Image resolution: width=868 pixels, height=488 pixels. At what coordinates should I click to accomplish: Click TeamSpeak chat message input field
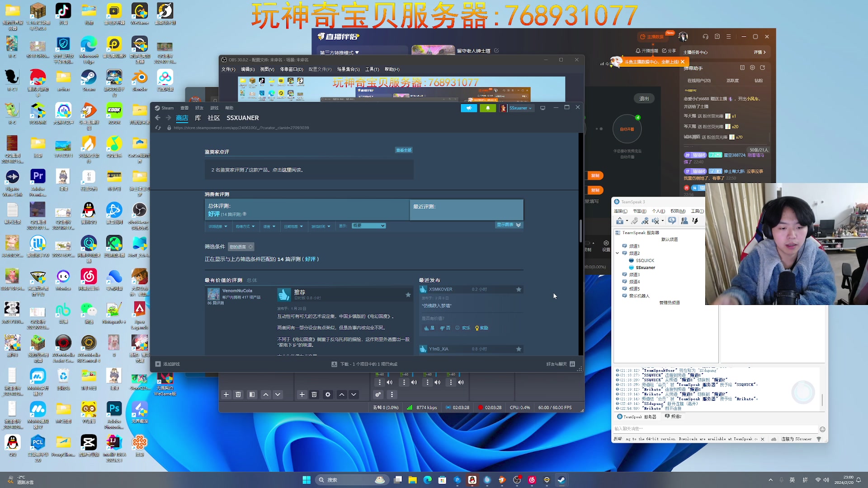tap(715, 429)
